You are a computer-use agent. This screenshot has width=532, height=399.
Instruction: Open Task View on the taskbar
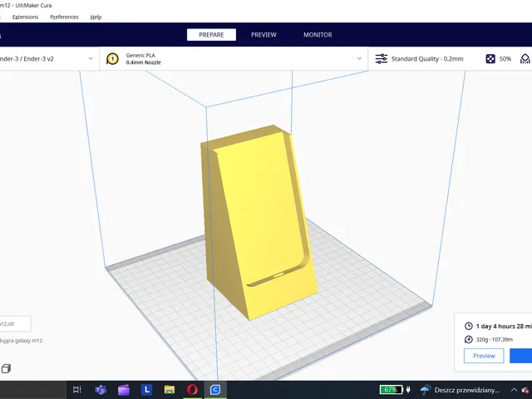tap(77, 390)
